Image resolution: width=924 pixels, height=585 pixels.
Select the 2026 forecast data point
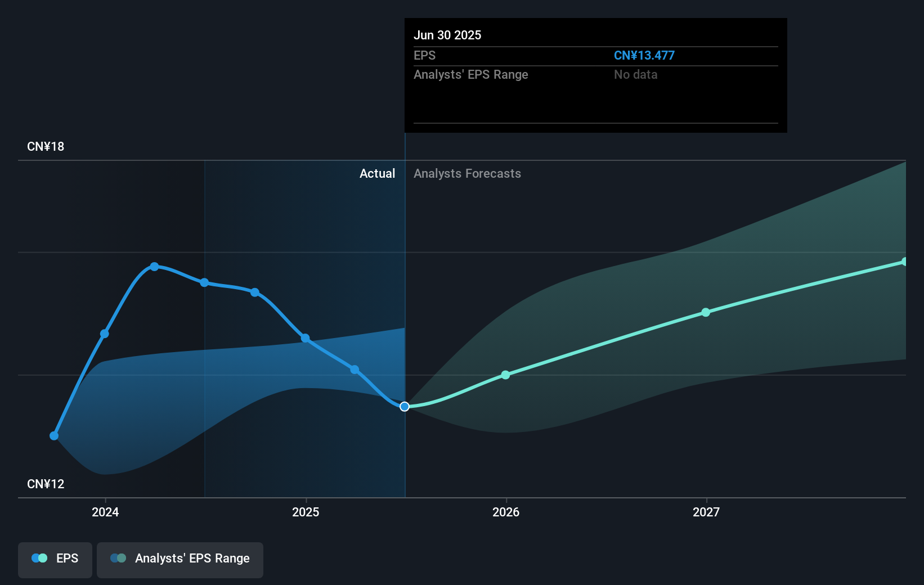click(505, 375)
